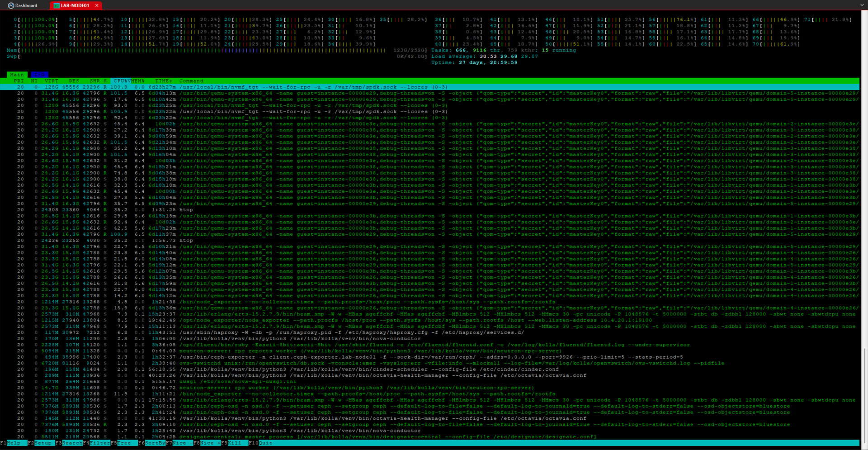Select the ceph-exporter process row
The height and width of the screenshot is (450, 868).
(429, 357)
